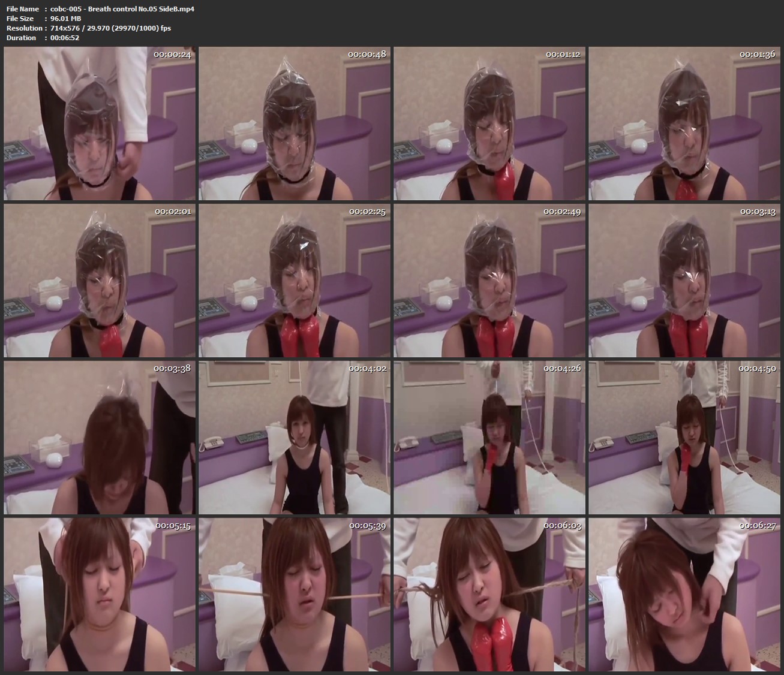Click the 'Resolution' label
784x675 pixels.
(x=25, y=28)
